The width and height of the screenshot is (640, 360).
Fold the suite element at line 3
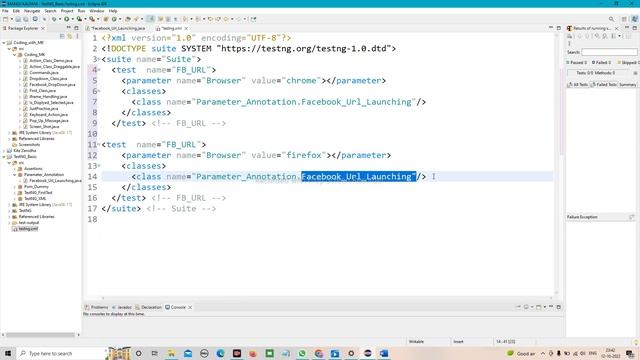[x=99, y=59]
